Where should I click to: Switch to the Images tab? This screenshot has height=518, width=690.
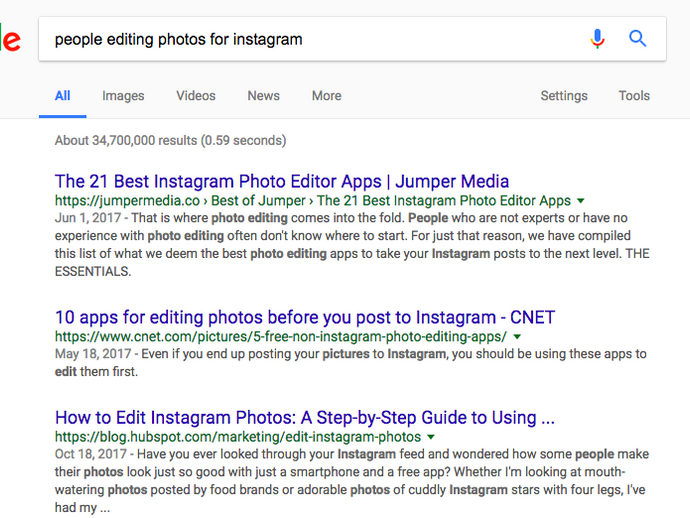click(x=123, y=96)
